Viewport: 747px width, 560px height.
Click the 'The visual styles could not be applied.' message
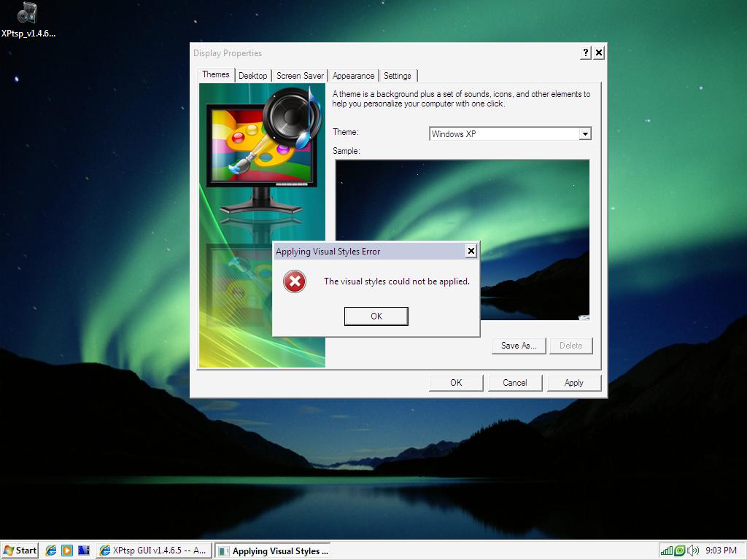[x=397, y=281]
